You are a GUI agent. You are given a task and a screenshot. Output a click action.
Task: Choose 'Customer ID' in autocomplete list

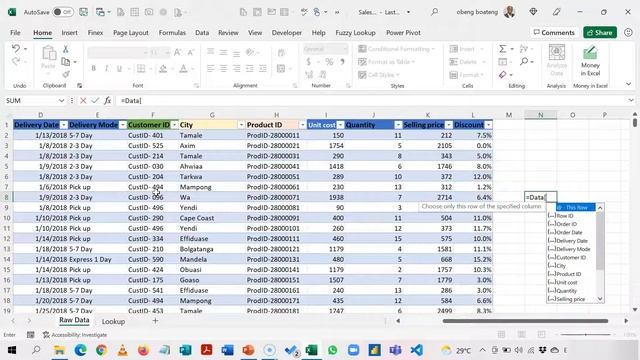(571, 257)
